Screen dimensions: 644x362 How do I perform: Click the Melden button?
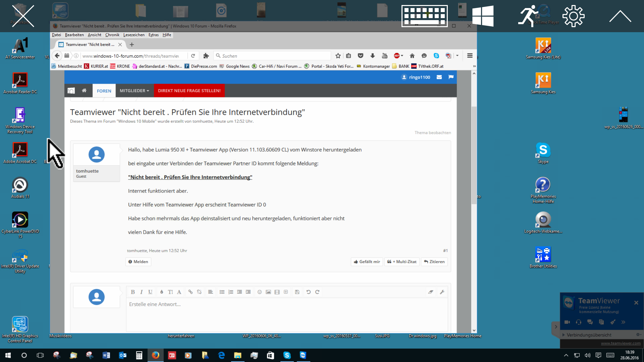pos(138,262)
